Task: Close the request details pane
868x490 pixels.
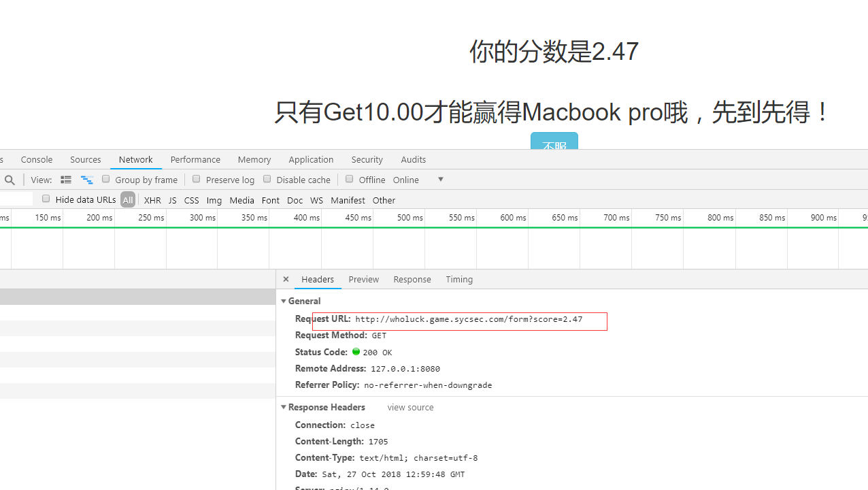Action: (x=286, y=279)
